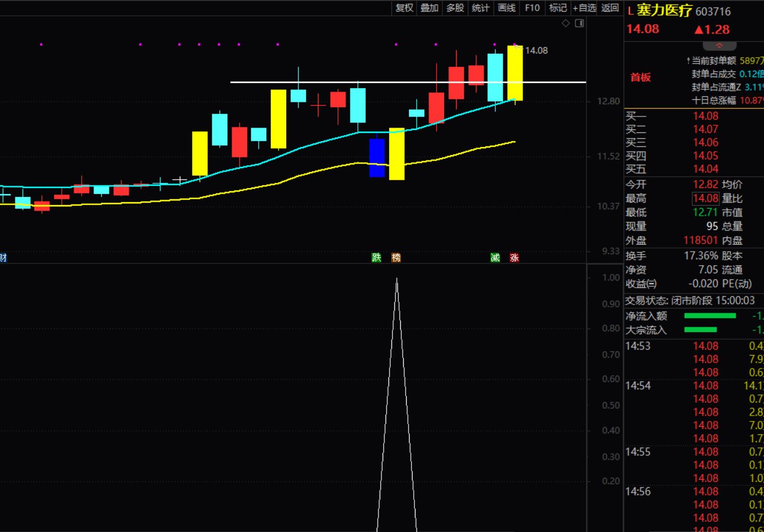This screenshot has height=532, width=764.
Task: Click the L margin flag icon
Action: (630, 11)
